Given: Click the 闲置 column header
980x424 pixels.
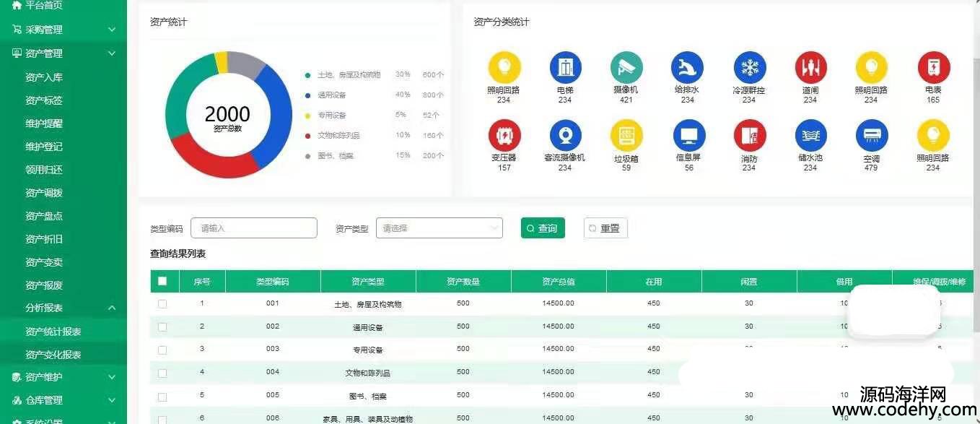Looking at the screenshot, I should [749, 282].
